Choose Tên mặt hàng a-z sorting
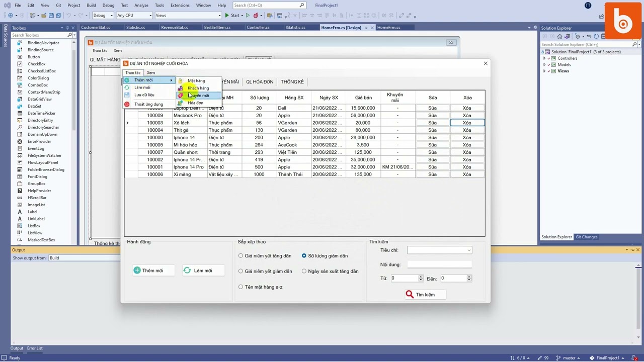 point(240,287)
